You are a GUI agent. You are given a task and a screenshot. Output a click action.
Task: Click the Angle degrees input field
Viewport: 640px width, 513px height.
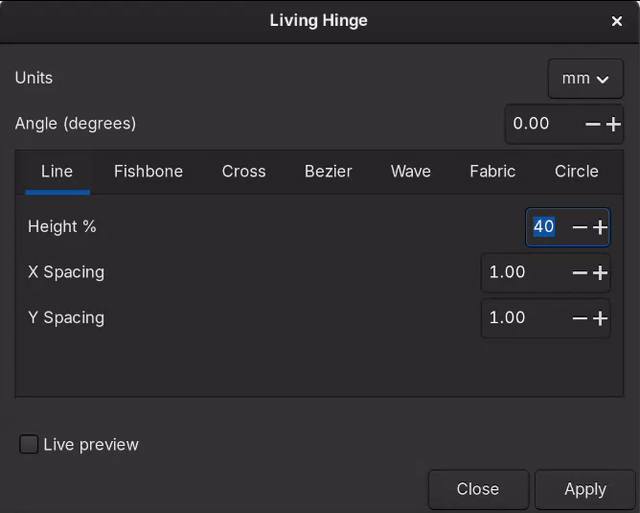click(x=540, y=124)
